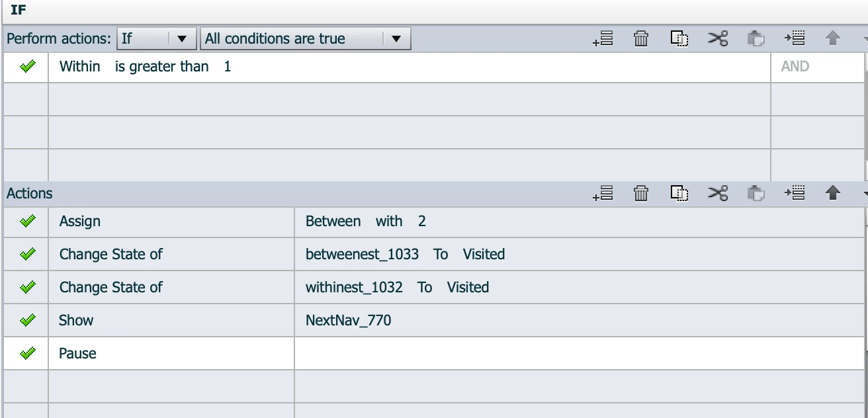The image size is (868, 418).
Task: Select the Assign Between with 2 row
Action: click(433, 222)
